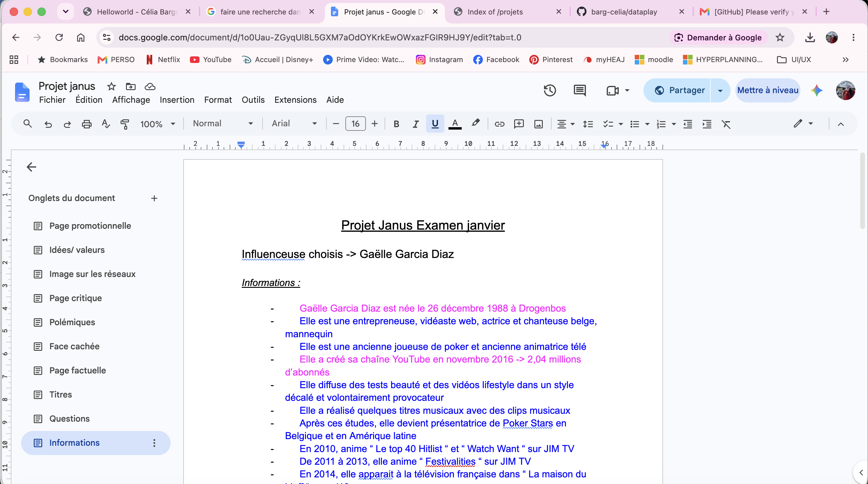Open the Arial font dropdown
The height and width of the screenshot is (484, 868).
(x=294, y=124)
